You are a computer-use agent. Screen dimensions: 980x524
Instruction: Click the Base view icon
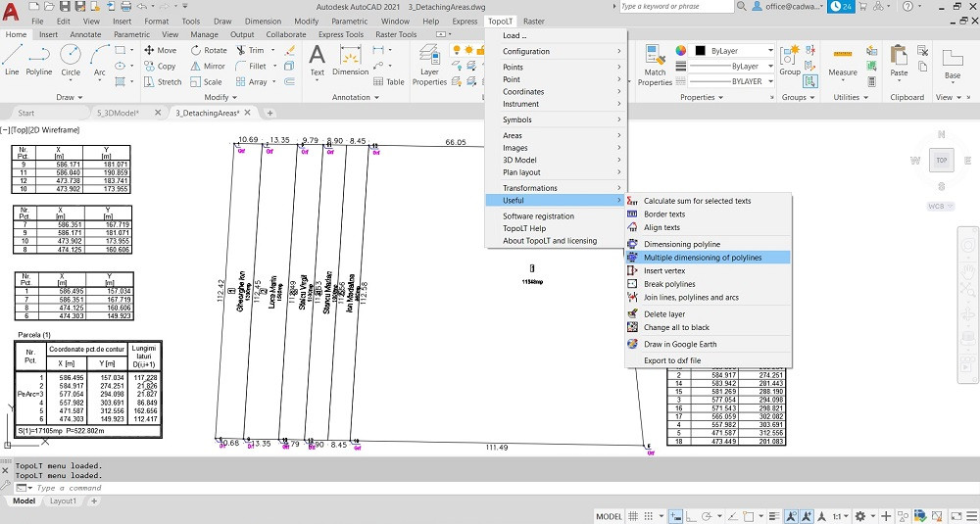pos(953,64)
